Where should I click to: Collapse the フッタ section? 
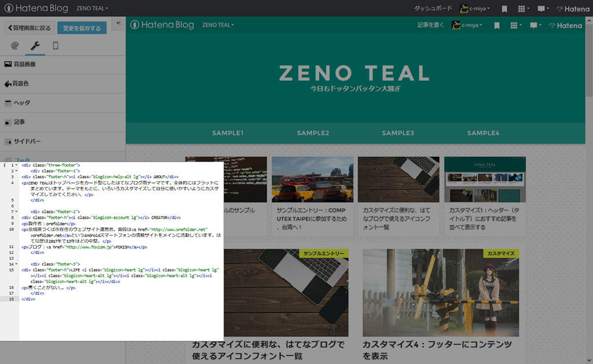point(63,157)
